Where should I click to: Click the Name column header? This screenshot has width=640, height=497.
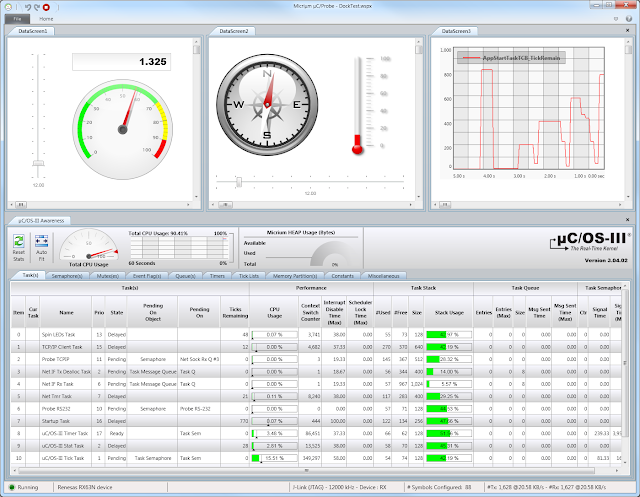point(66,312)
